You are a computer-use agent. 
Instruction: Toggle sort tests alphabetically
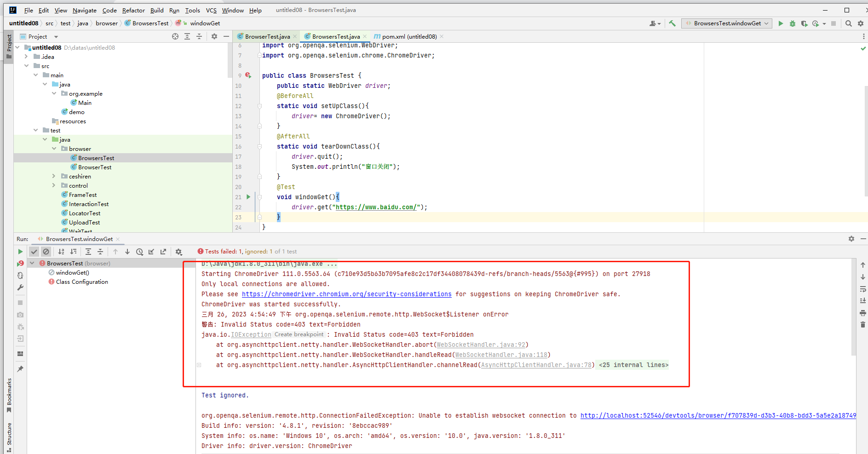click(61, 252)
